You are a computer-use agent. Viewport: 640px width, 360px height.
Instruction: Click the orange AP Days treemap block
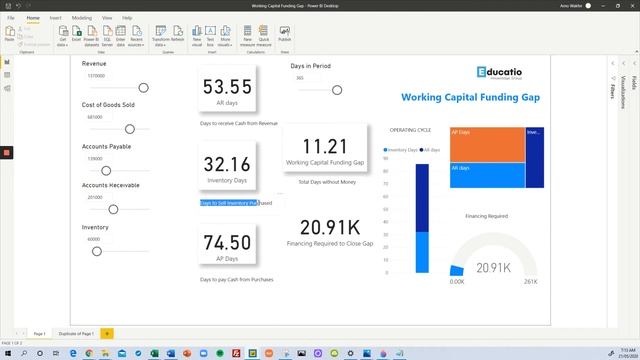487,144
